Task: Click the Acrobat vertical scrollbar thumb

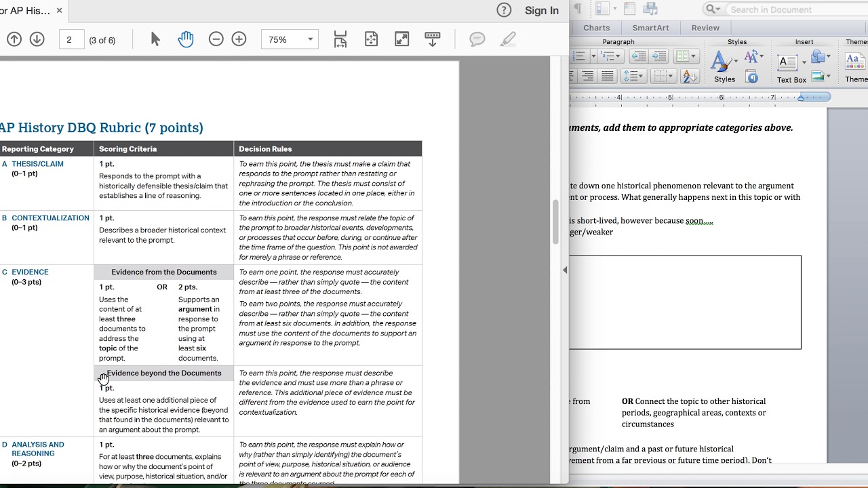Action: pos(555,221)
